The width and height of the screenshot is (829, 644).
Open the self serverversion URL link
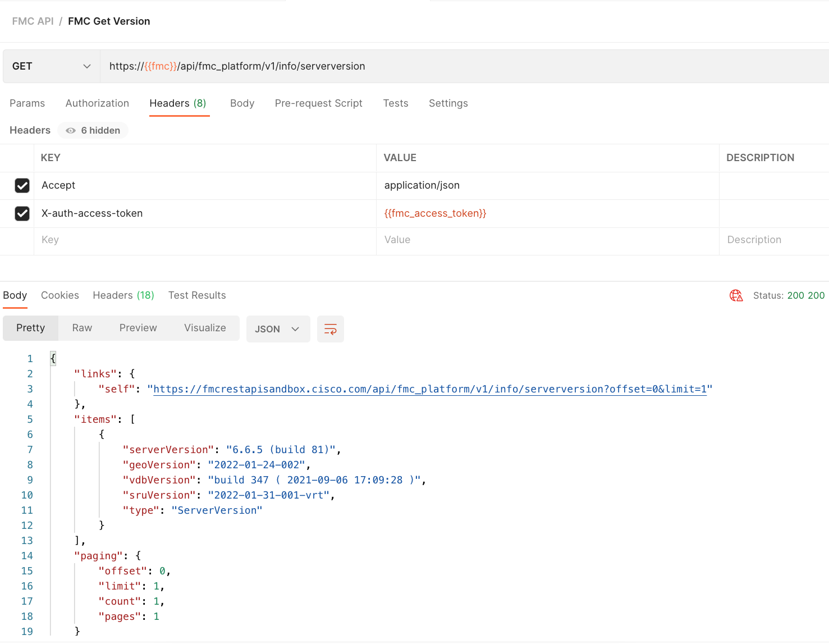429,389
